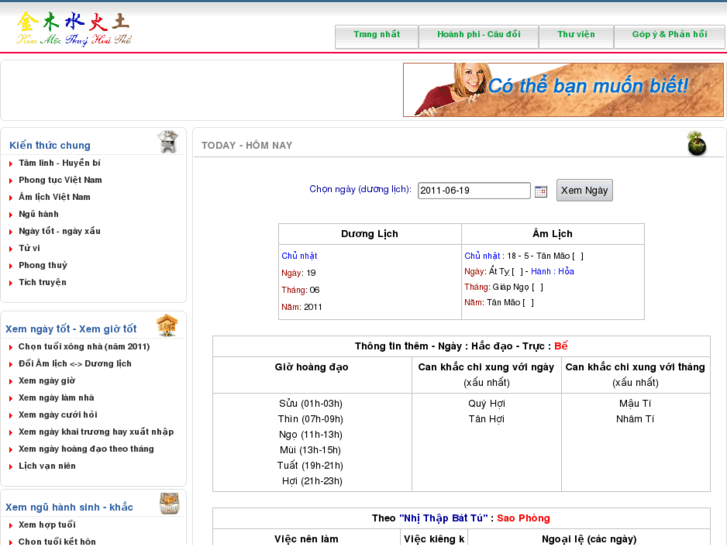727x545 pixels.
Task: Select Xem ngày cưới hỏi link
Action: (x=58, y=415)
